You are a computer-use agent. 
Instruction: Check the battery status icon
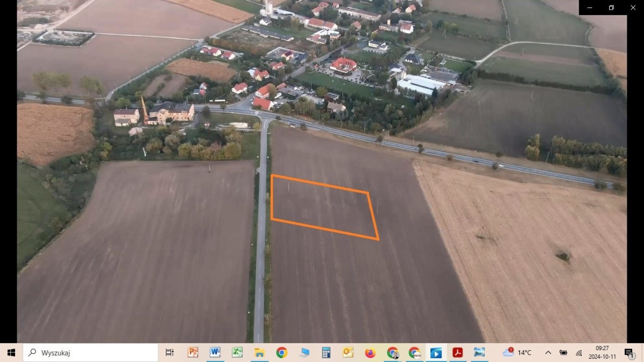563,352
